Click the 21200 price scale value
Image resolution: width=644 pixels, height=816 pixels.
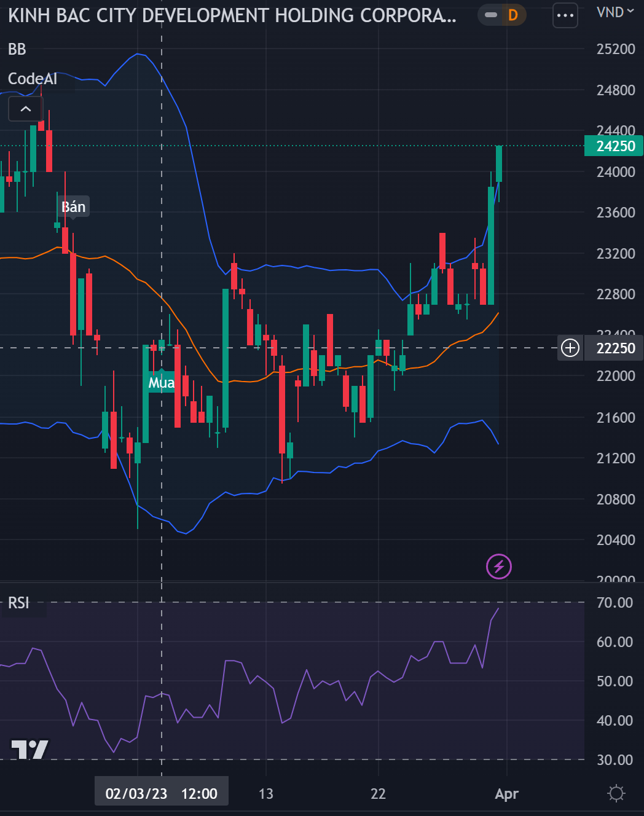(x=616, y=458)
